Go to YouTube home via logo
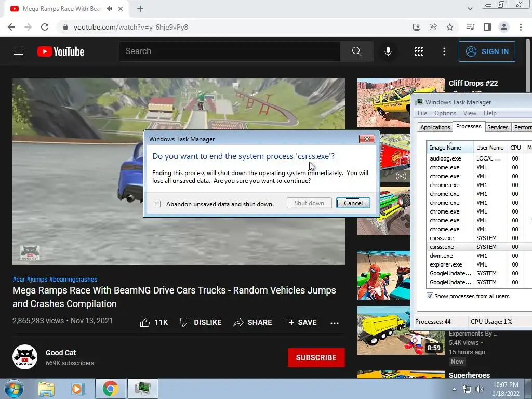The height and width of the screenshot is (399, 532). click(x=61, y=51)
